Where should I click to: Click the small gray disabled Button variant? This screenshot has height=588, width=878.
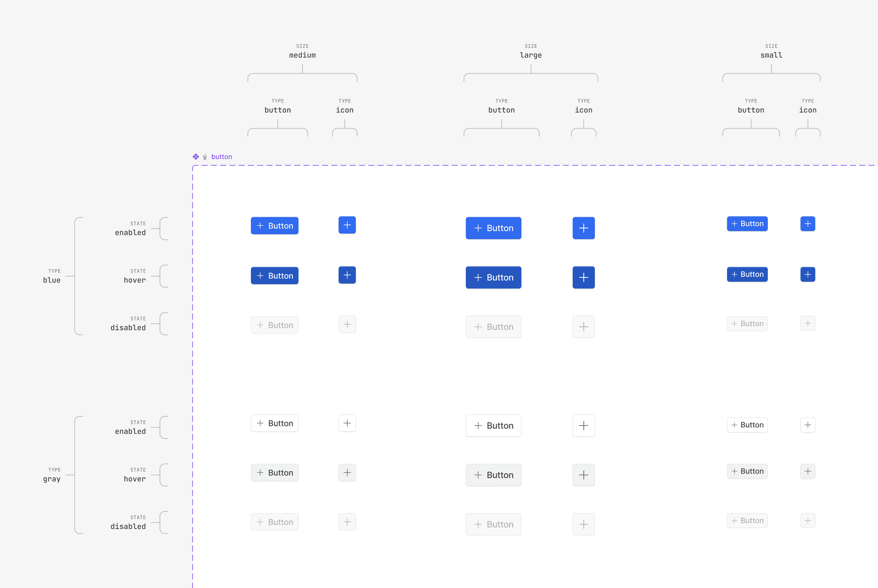[747, 520]
